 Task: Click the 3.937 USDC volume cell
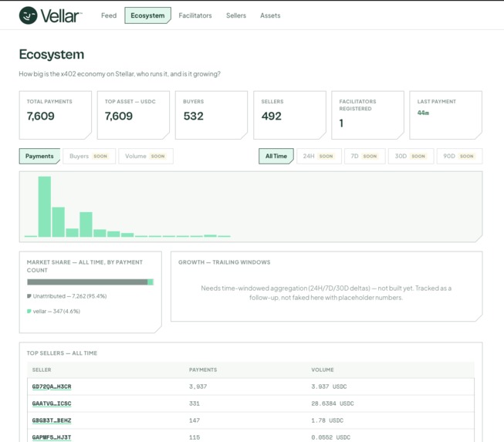click(x=329, y=386)
